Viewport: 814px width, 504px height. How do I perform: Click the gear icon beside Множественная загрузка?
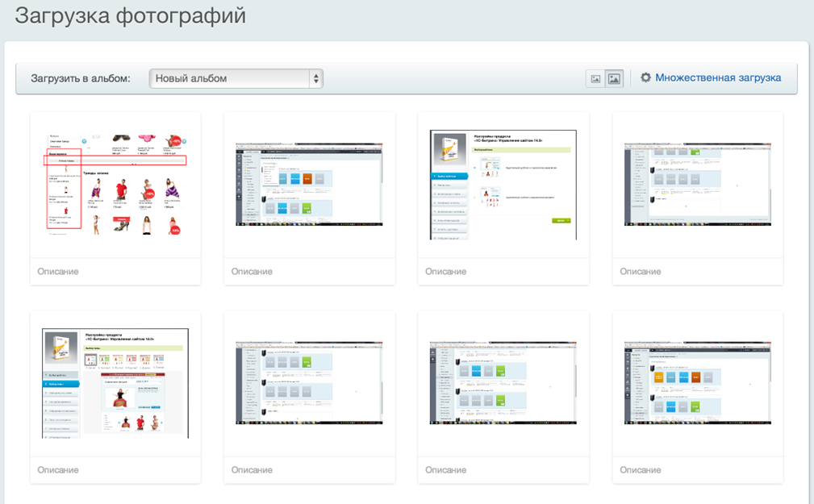pyautogui.click(x=645, y=78)
